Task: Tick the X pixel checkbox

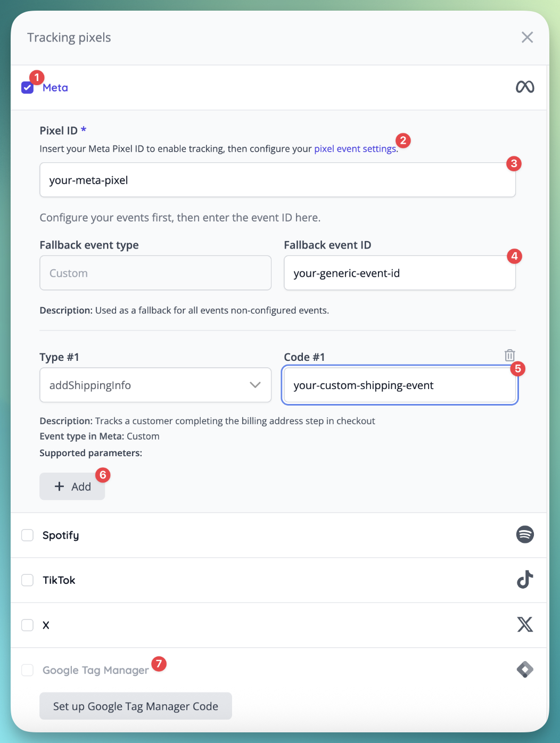Action: (x=27, y=625)
